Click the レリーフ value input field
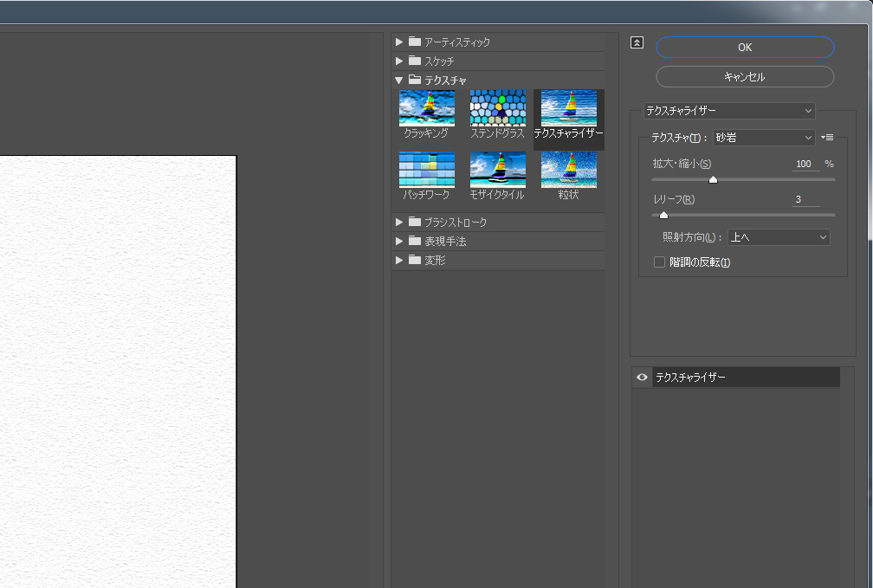Screen dimensions: 873x588 805,199
